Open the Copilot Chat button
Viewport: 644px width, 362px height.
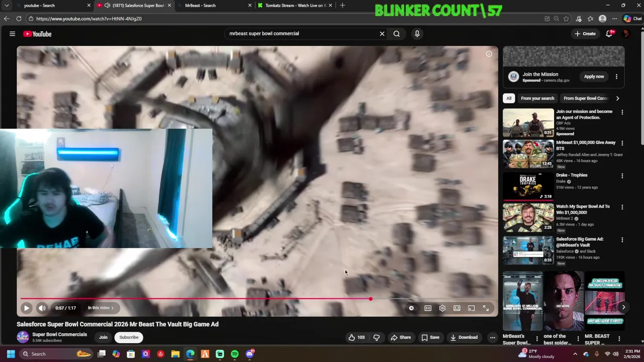632,19
